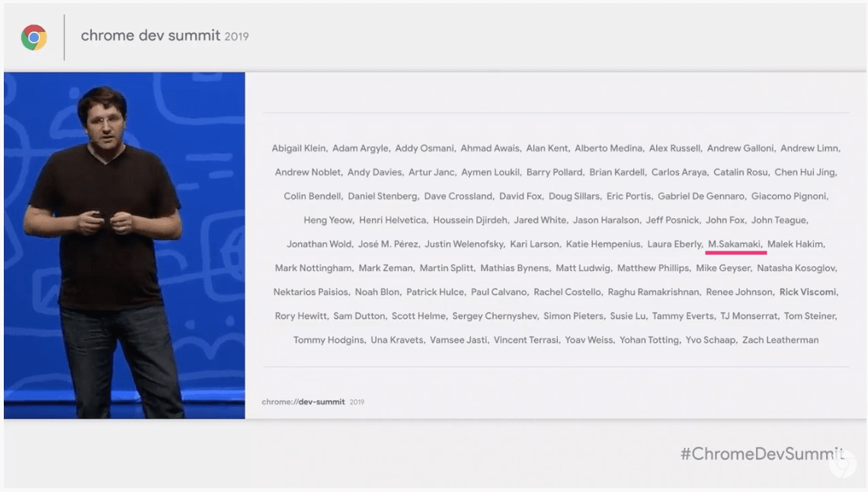Image resolution: width=868 pixels, height=492 pixels.
Task: Click the name Tammy Everts
Action: pos(683,316)
